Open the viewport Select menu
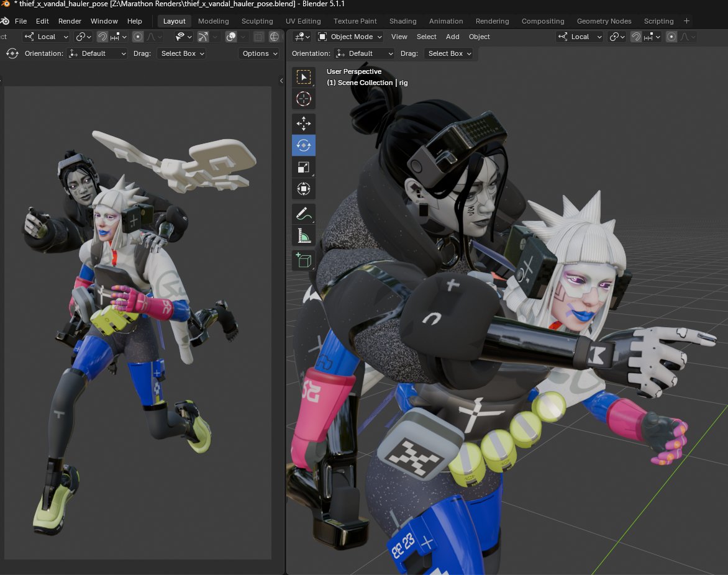 point(426,37)
